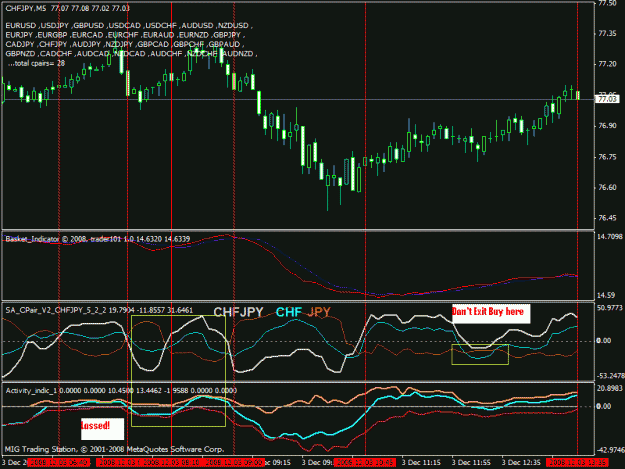Click the 20.8983 scale value
The width and height of the screenshot is (625, 469).
pos(610,388)
